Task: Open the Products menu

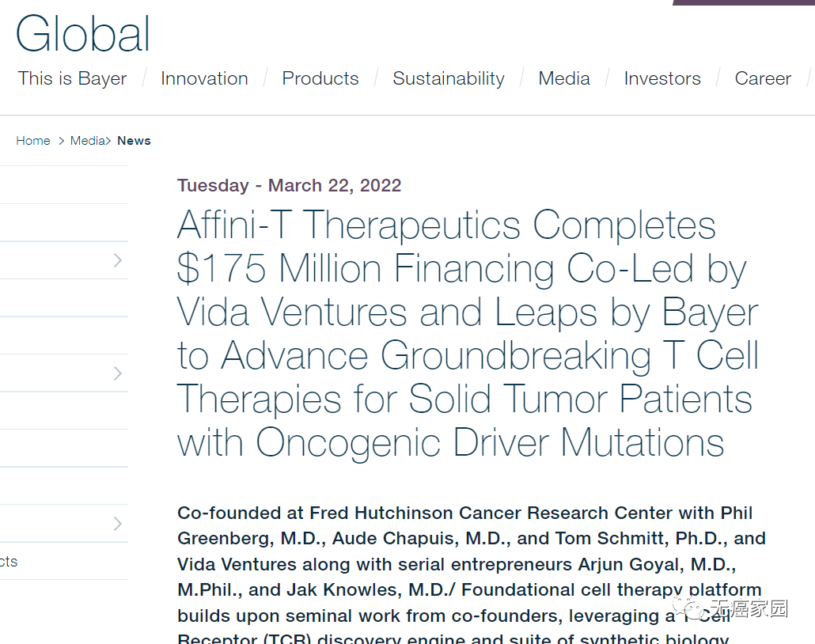Action: point(320,78)
